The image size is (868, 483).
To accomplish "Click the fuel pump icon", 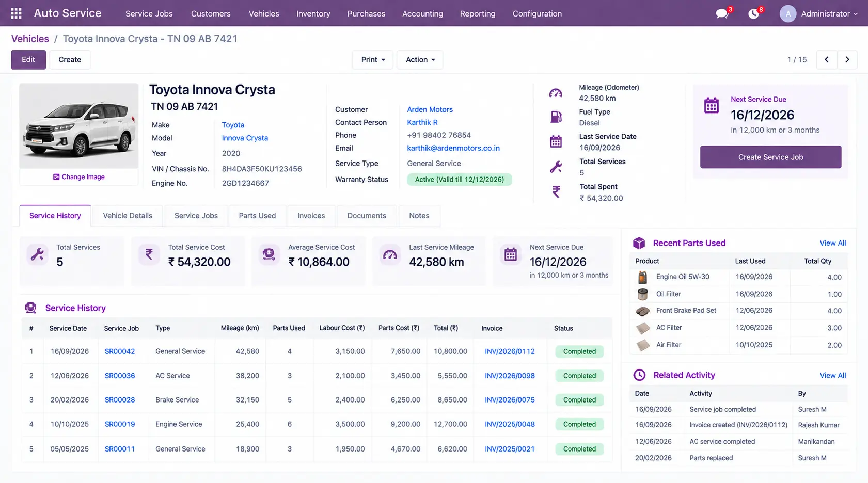I will click(556, 117).
